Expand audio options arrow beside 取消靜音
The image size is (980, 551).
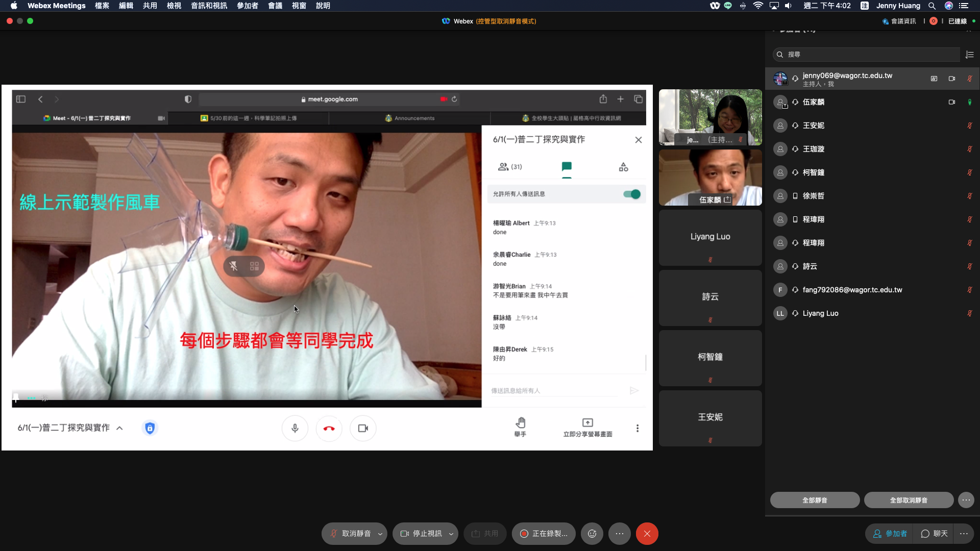(x=380, y=534)
